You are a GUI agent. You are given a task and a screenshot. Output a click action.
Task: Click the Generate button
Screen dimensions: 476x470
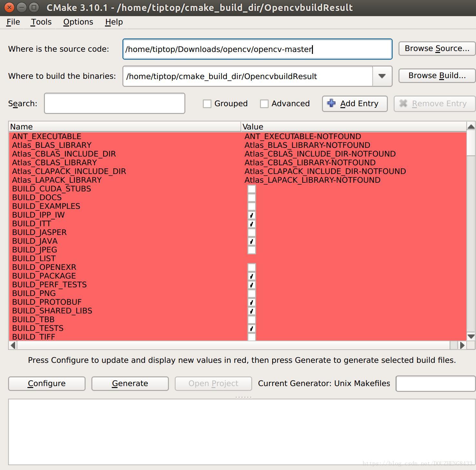130,383
